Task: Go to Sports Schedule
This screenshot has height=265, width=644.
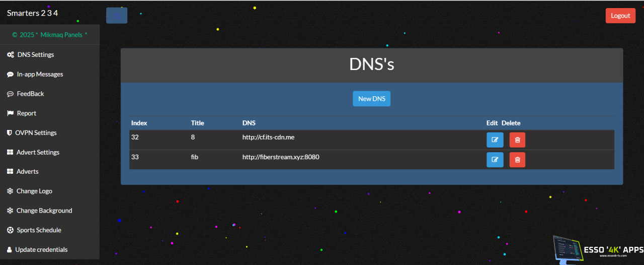Action: tap(39, 230)
